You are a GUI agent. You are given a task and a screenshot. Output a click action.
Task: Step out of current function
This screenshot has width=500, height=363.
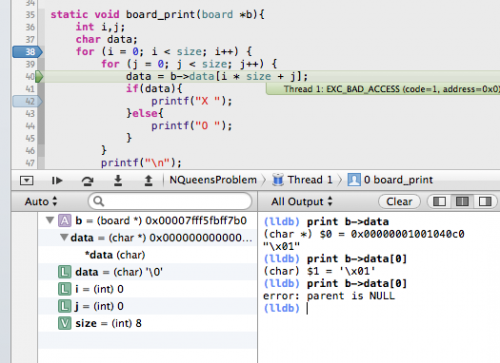pos(148,180)
